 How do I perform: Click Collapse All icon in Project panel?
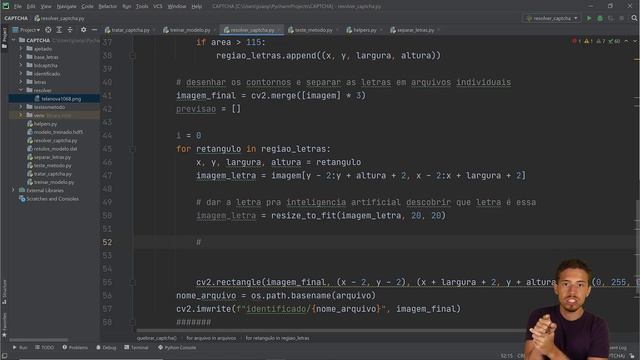(70, 30)
